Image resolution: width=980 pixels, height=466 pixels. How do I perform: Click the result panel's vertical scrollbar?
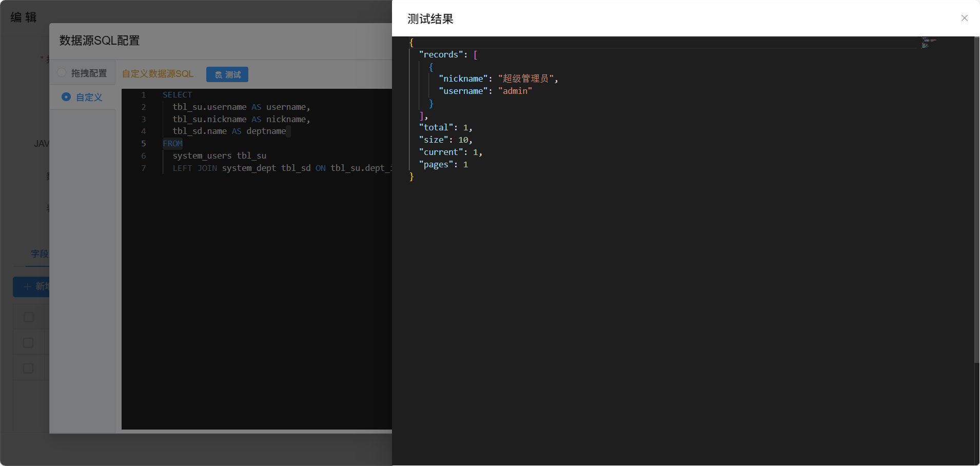(976, 205)
